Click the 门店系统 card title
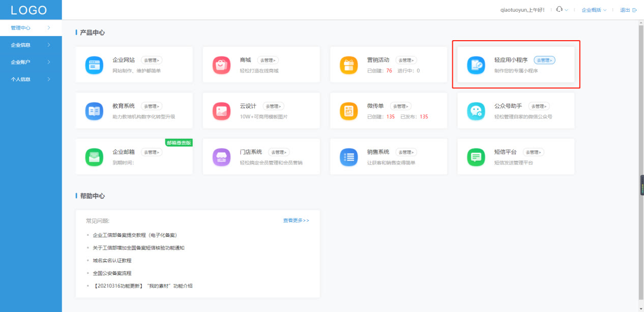Viewport: 644px width, 312px height. [x=251, y=152]
